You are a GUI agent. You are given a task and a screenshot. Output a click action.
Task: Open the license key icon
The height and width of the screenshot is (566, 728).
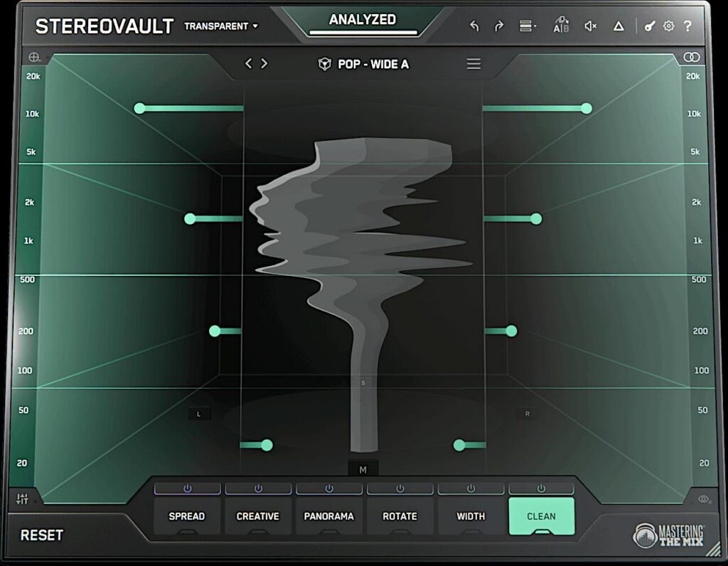[650, 26]
